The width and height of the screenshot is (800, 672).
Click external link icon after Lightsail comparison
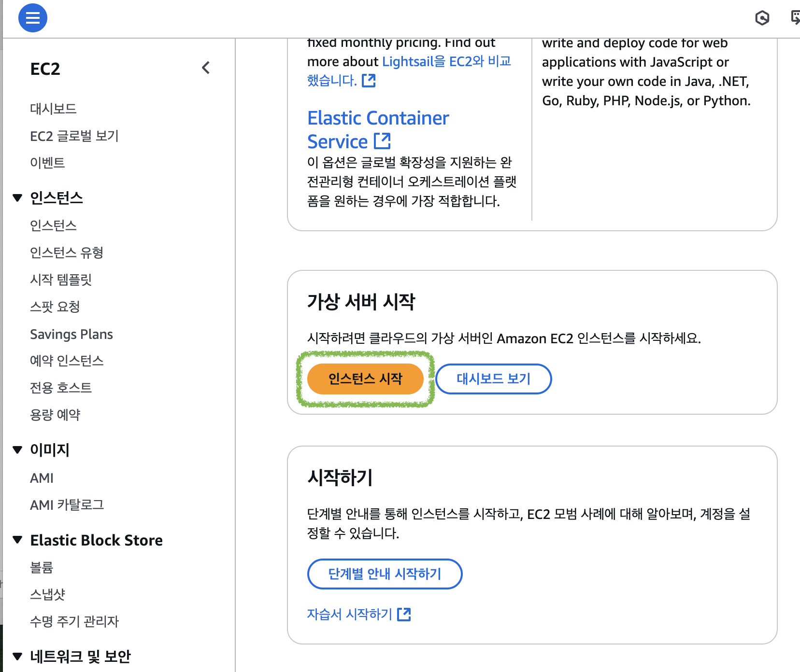point(369,81)
